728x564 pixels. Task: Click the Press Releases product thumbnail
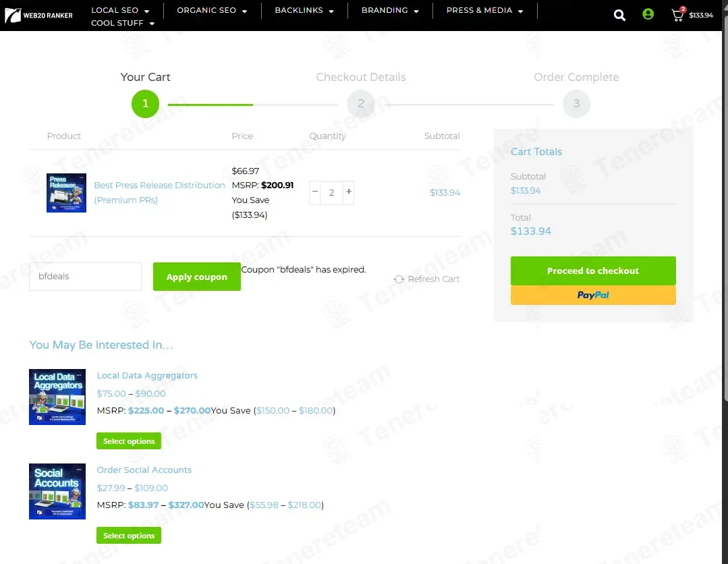click(66, 193)
